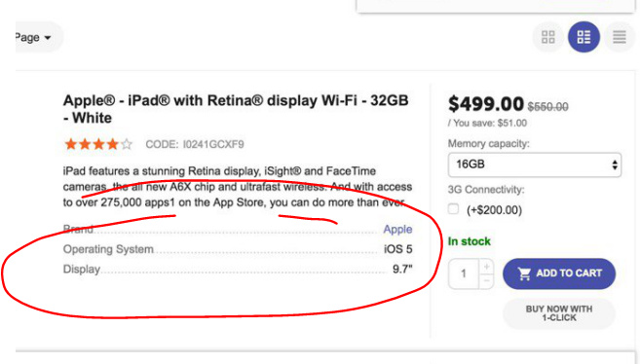Click the dropdown arrows on Memory capacity
Image resolution: width=640 pixels, height=364 pixels.
pos(615,164)
